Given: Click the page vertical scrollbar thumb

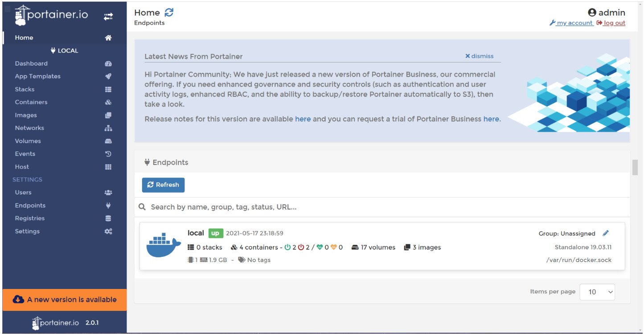Looking at the screenshot, I should 635,167.
